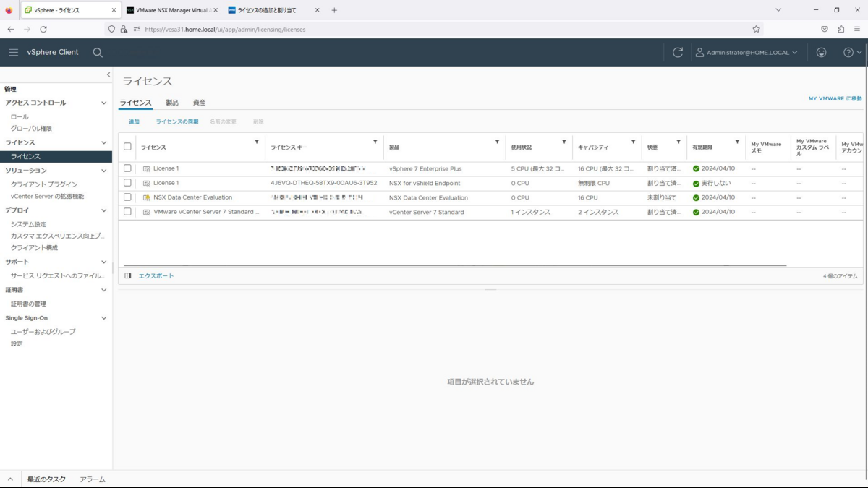
Task: Open the feedback smiley icon
Action: click(821, 52)
